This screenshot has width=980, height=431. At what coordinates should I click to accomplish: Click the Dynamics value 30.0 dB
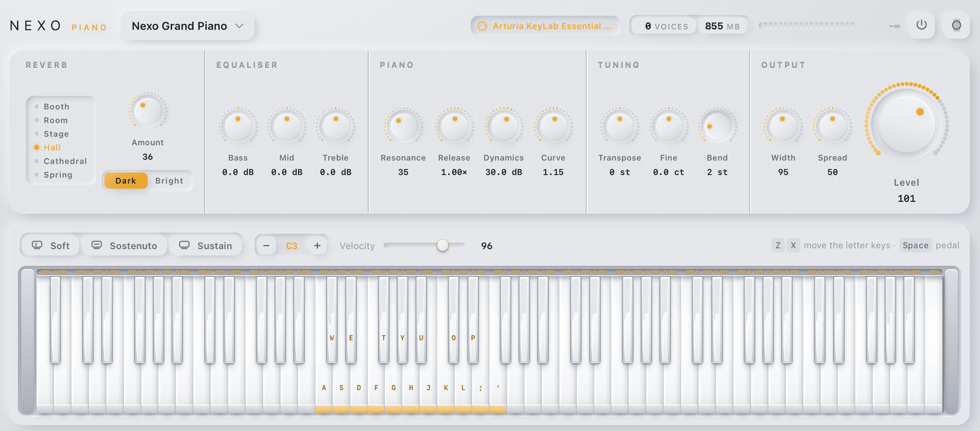click(504, 172)
